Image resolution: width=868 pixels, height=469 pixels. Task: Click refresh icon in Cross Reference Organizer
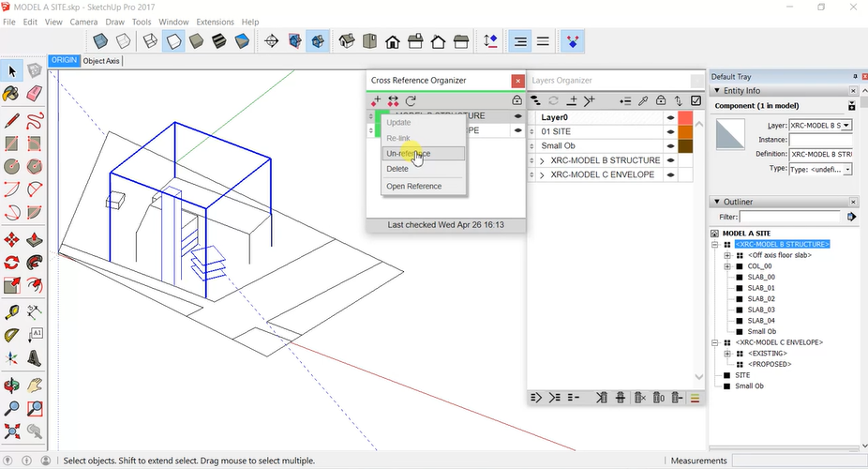(411, 100)
